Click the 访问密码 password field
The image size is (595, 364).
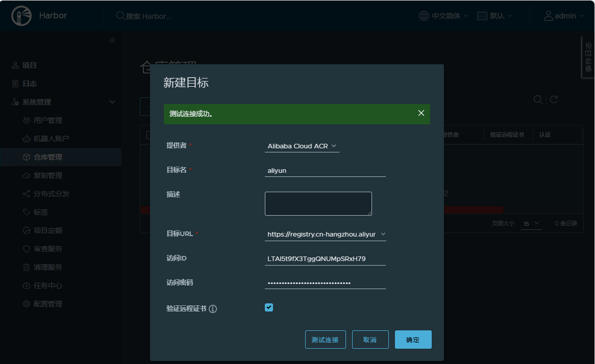[325, 283]
